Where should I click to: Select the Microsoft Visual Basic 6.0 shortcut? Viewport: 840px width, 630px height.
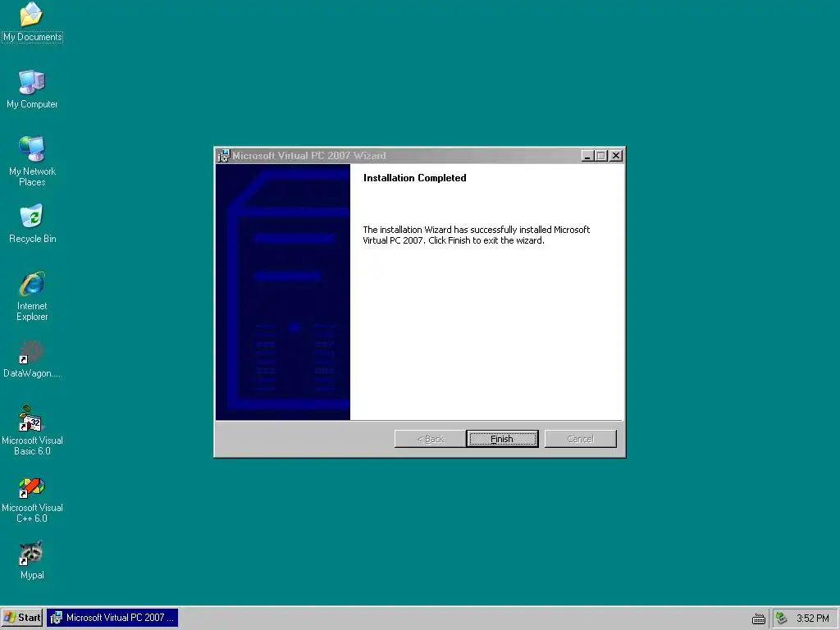32,430
